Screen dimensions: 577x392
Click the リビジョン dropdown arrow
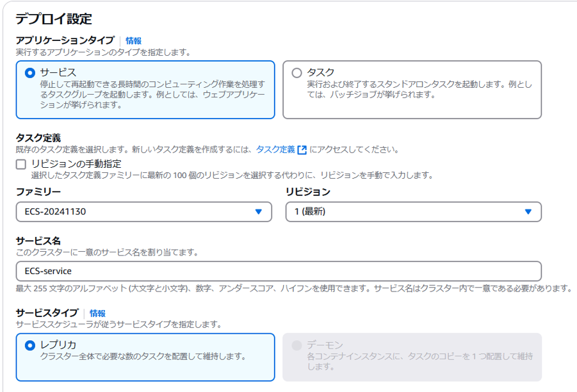(x=528, y=211)
